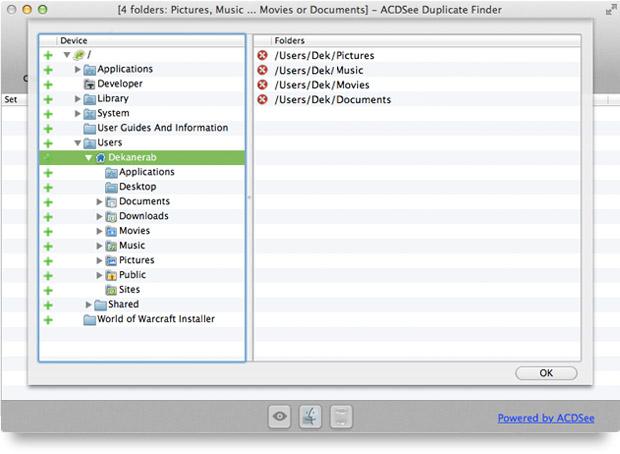
Task: Add User Guides And Information with its plus icon
Action: tap(48, 129)
